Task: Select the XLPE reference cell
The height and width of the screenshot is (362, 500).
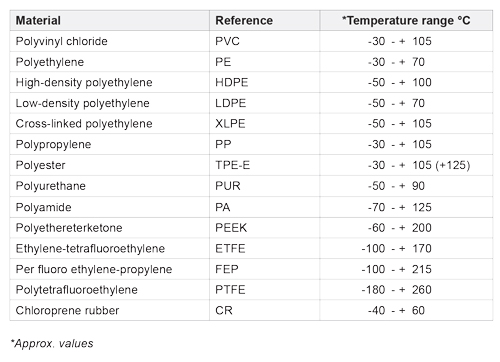Action: click(x=265, y=124)
